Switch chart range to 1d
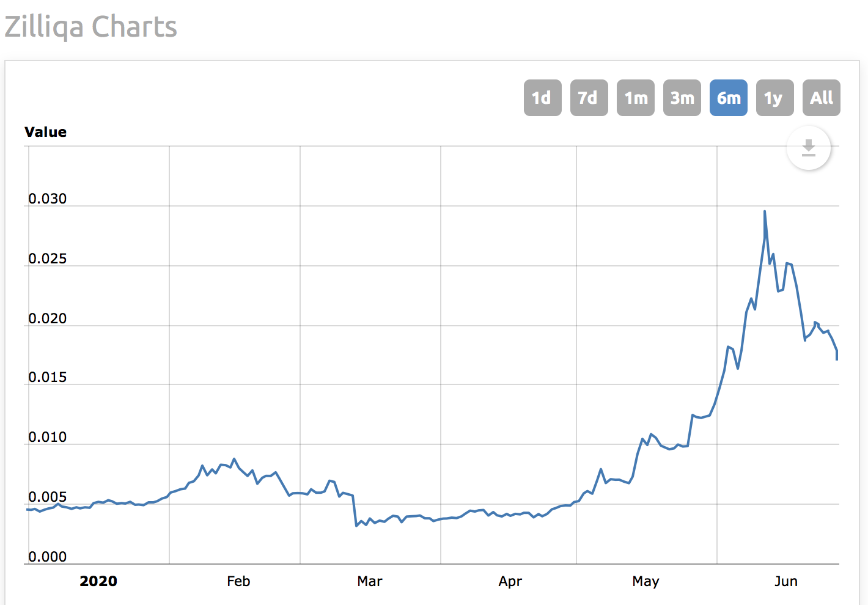This screenshot has height=605, width=868. (542, 98)
